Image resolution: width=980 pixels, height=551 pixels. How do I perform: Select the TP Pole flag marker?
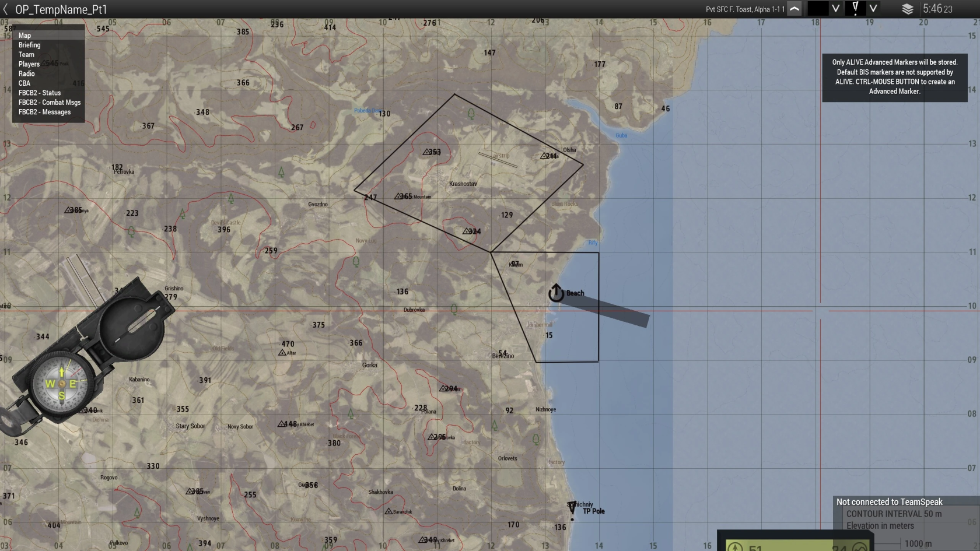[x=572, y=508]
